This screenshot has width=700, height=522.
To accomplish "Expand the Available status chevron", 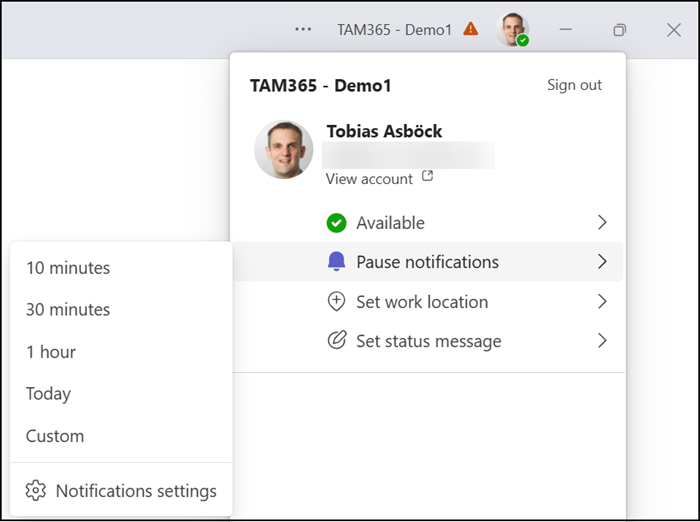I will click(x=602, y=222).
